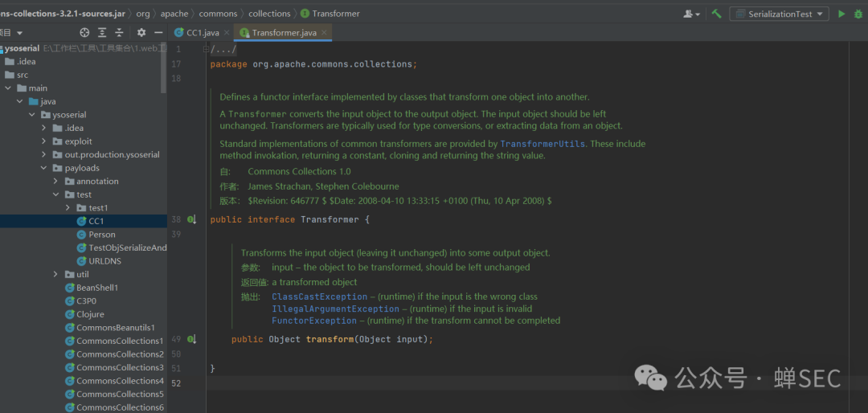Collapse all nodes in project tree
The height and width of the screenshot is (413, 868).
119,33
